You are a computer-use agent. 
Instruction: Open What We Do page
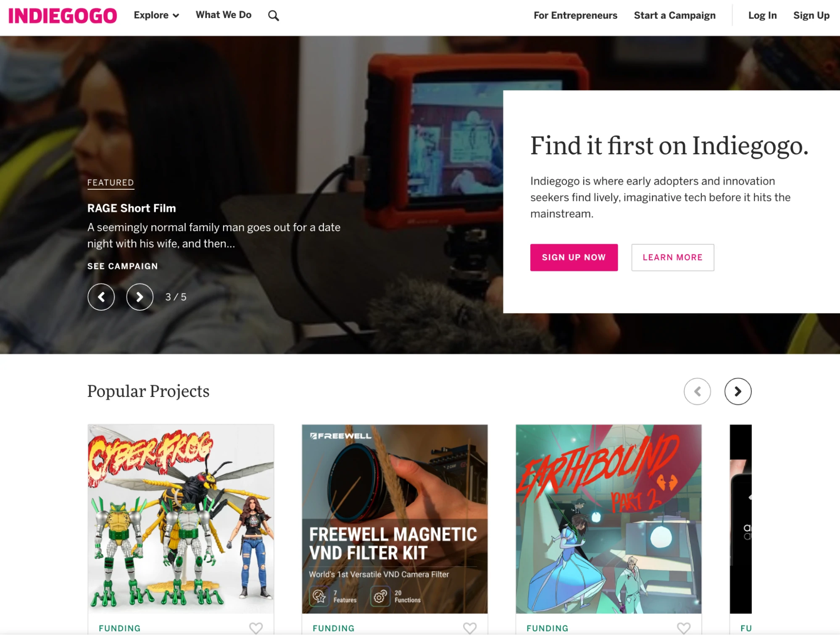point(224,15)
